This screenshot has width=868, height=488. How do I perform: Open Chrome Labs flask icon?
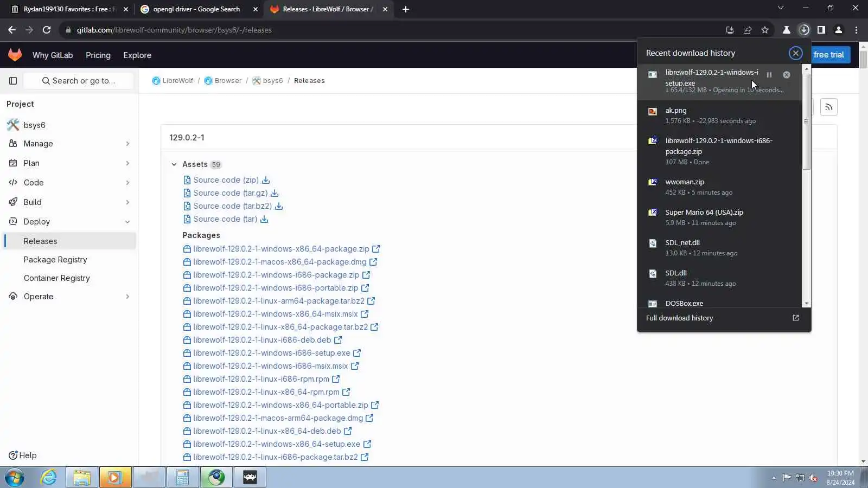pyautogui.click(x=786, y=30)
